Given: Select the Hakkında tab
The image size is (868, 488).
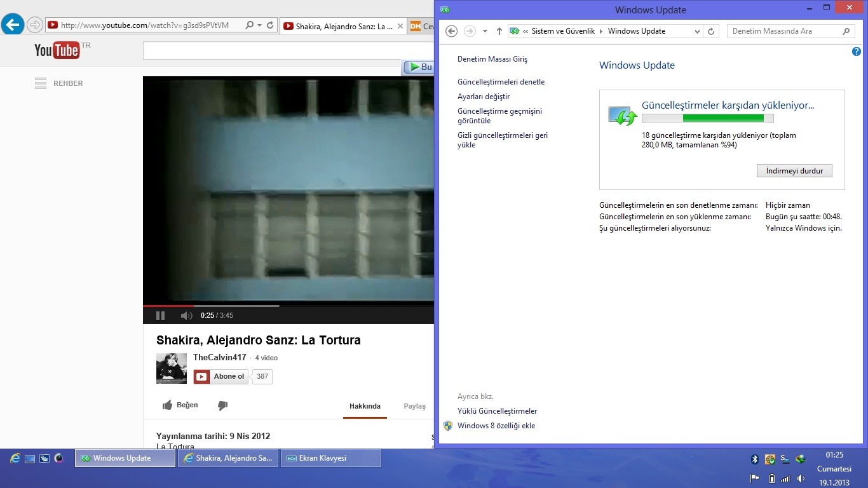Looking at the screenshot, I should coord(365,406).
